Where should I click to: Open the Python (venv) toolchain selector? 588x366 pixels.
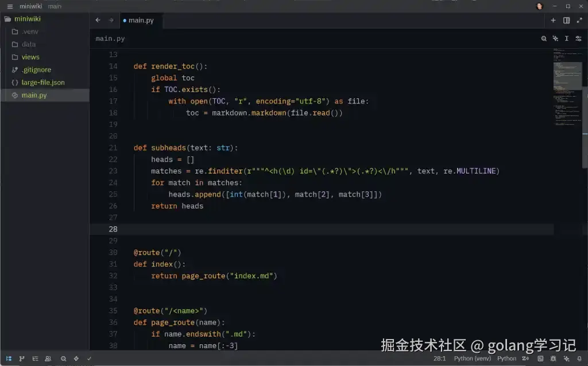472,359
